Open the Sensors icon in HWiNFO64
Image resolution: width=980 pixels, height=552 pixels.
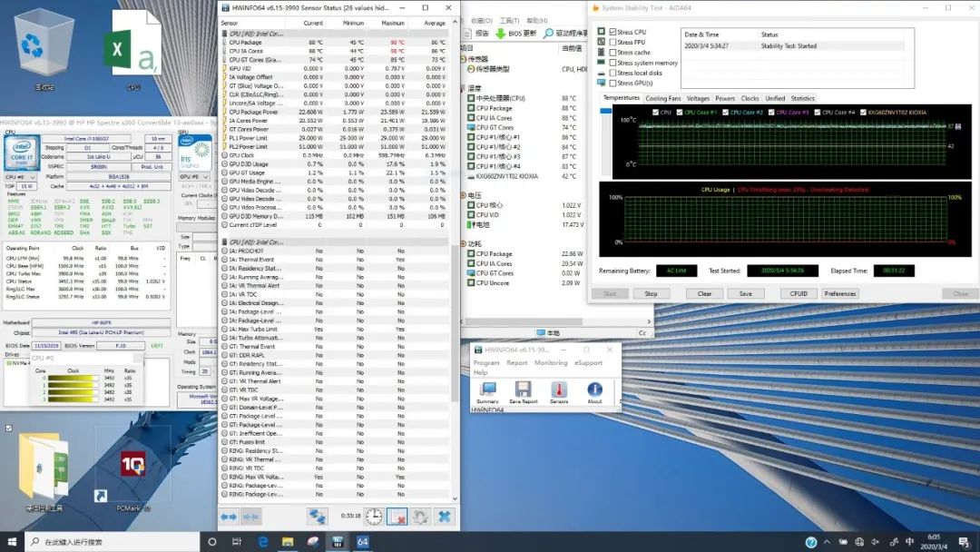[x=559, y=391]
